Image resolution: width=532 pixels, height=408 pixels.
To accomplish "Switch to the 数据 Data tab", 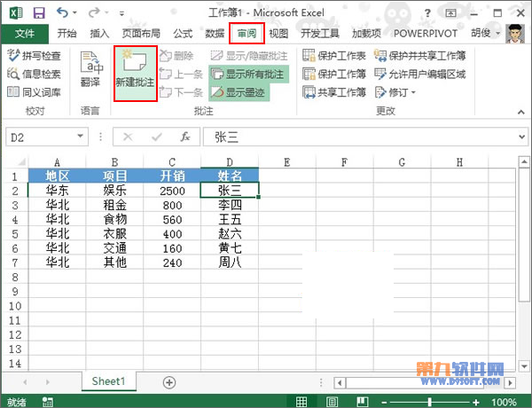I will click(215, 34).
